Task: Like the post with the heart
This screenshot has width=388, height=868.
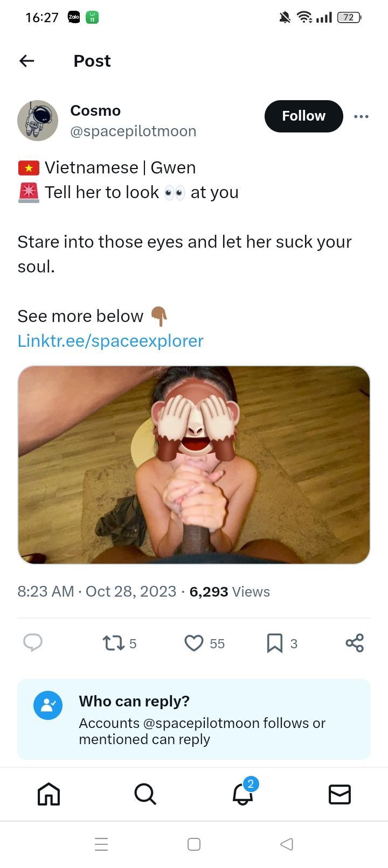Action: (x=194, y=643)
